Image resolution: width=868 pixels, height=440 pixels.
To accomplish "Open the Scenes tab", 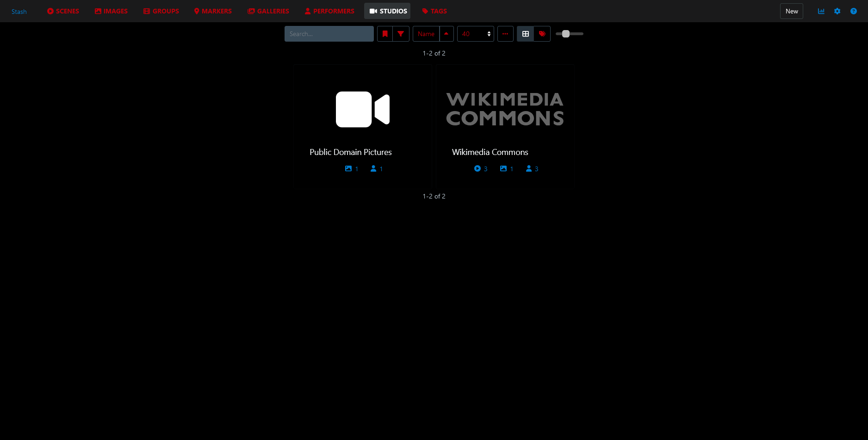I will tap(63, 11).
